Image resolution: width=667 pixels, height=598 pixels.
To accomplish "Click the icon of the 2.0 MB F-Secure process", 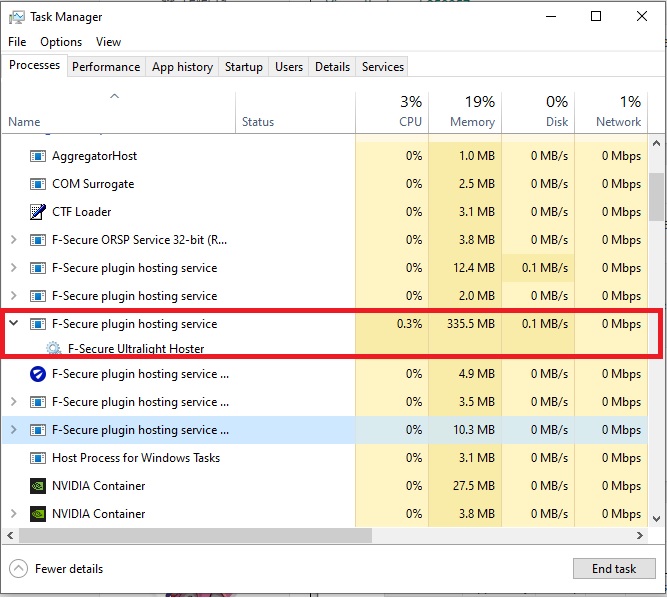I will click(x=38, y=296).
